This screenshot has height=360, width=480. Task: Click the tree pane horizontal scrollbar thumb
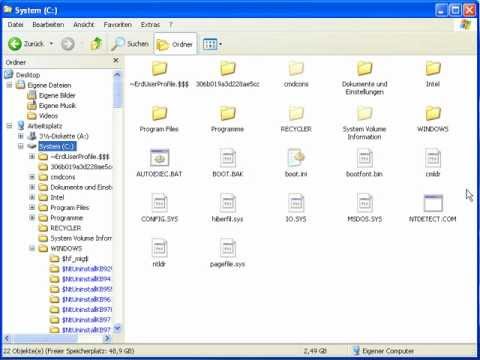click(46, 338)
